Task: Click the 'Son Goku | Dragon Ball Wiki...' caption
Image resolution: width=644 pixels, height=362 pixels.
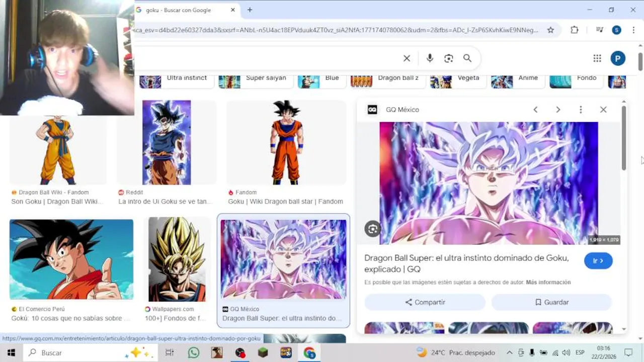Action: click(57, 202)
